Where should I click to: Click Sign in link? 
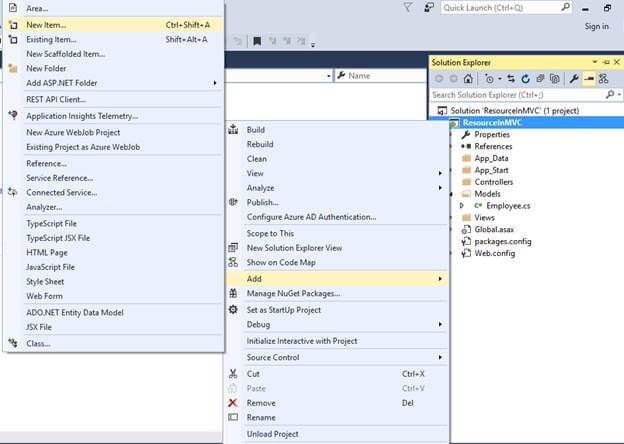(596, 26)
